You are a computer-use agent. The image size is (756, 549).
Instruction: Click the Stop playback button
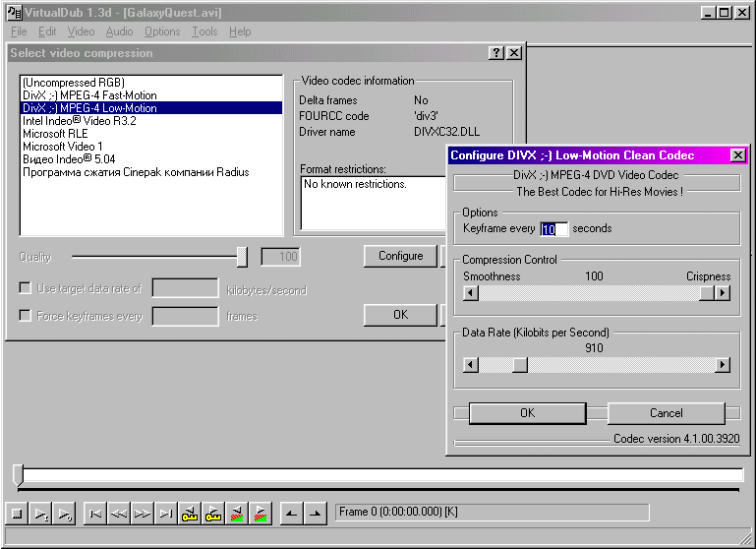pos(17,514)
